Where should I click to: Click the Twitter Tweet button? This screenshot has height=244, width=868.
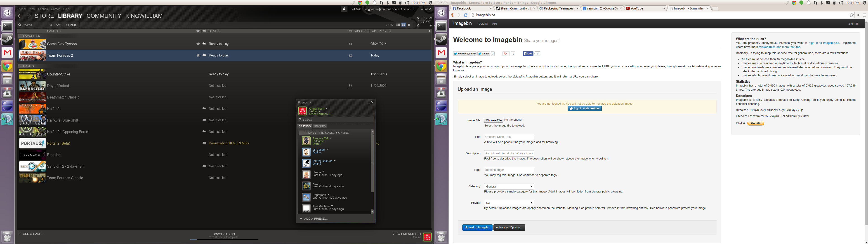[x=484, y=54]
